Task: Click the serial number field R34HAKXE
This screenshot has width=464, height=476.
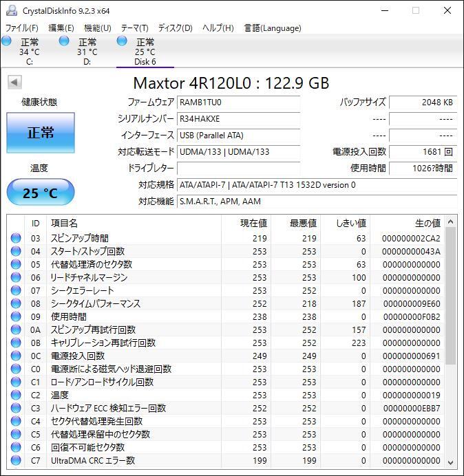Action: tap(238, 119)
